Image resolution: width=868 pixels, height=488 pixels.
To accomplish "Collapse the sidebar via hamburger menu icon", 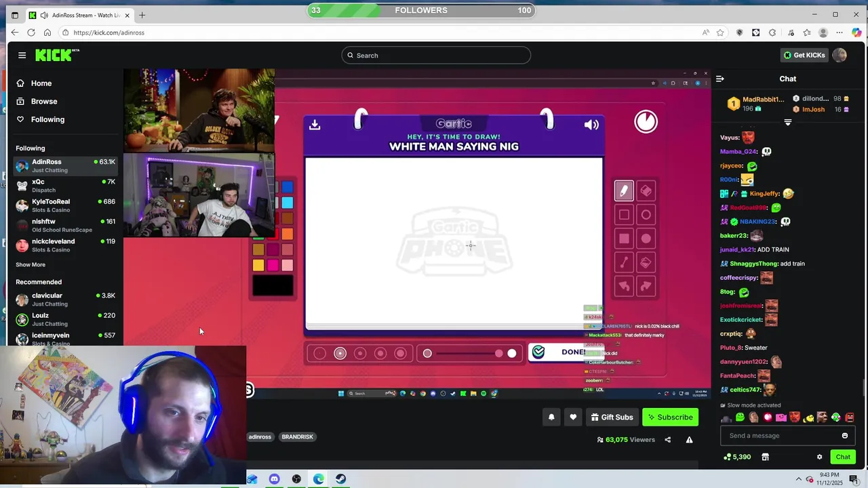I will tap(22, 55).
